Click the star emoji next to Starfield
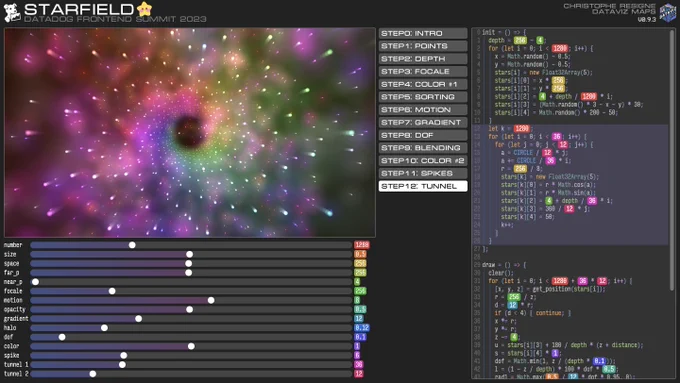 click(x=144, y=9)
